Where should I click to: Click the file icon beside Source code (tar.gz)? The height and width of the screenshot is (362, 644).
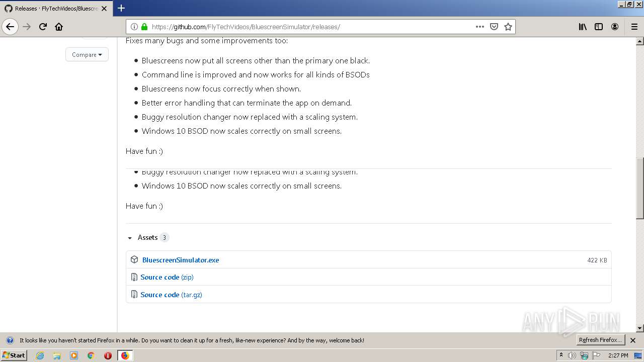click(134, 295)
